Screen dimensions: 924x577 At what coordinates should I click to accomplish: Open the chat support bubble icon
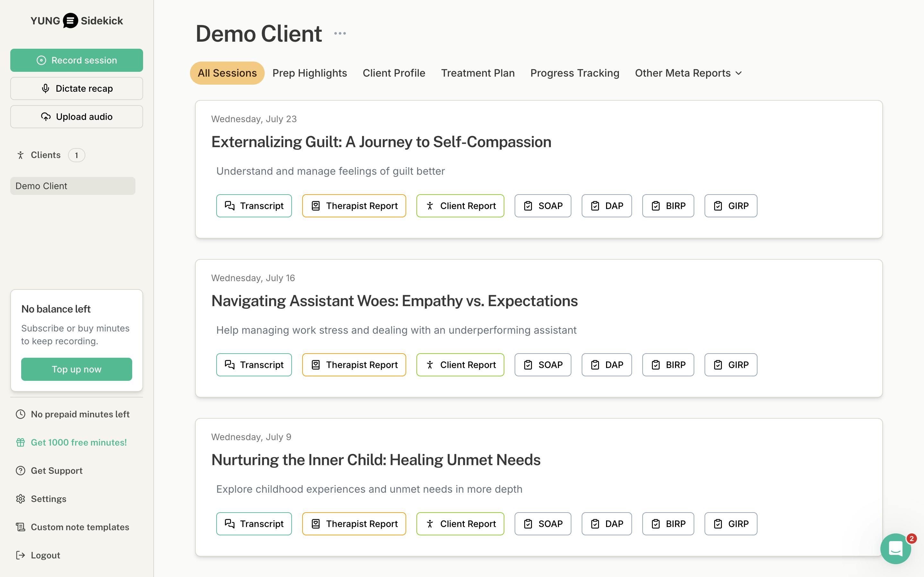pyautogui.click(x=895, y=549)
